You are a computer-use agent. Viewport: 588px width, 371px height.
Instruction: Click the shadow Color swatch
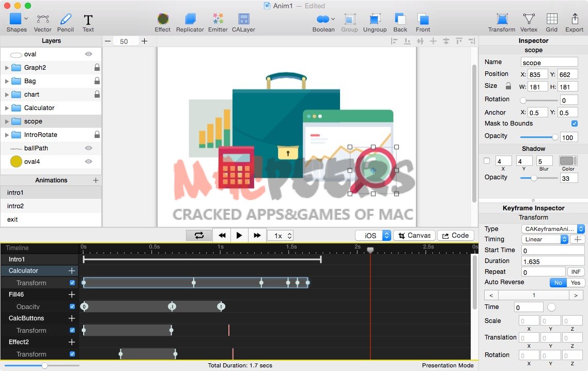568,161
